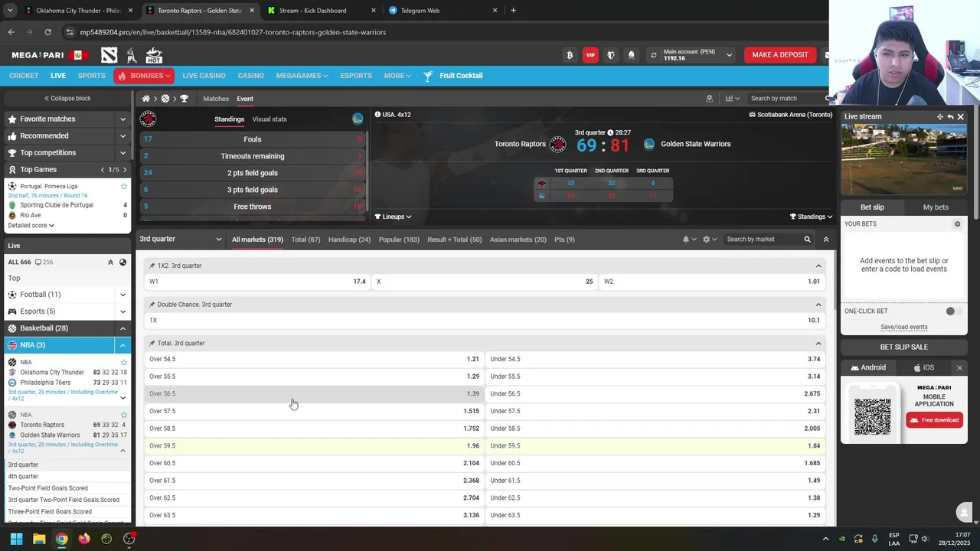
Task: Open the Main account balance dropdown
Action: [x=729, y=55]
